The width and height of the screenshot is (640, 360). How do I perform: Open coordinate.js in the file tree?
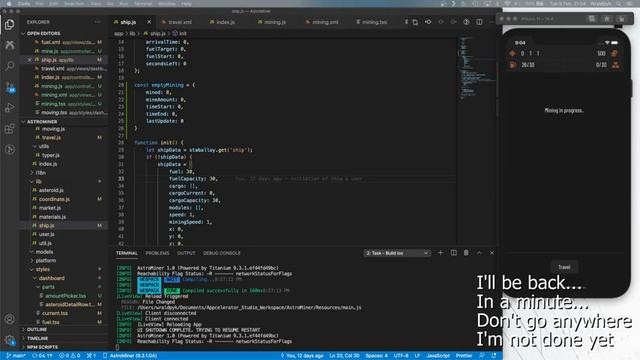63,199
